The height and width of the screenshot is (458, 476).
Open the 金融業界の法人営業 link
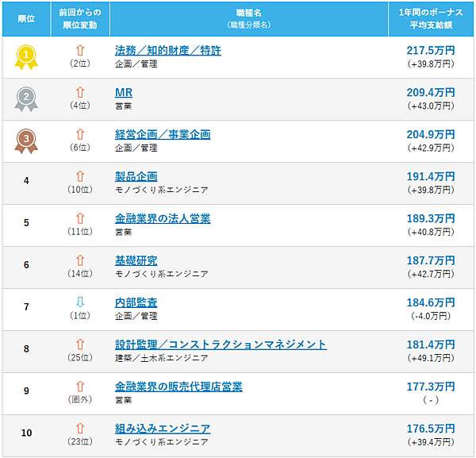[x=163, y=218]
